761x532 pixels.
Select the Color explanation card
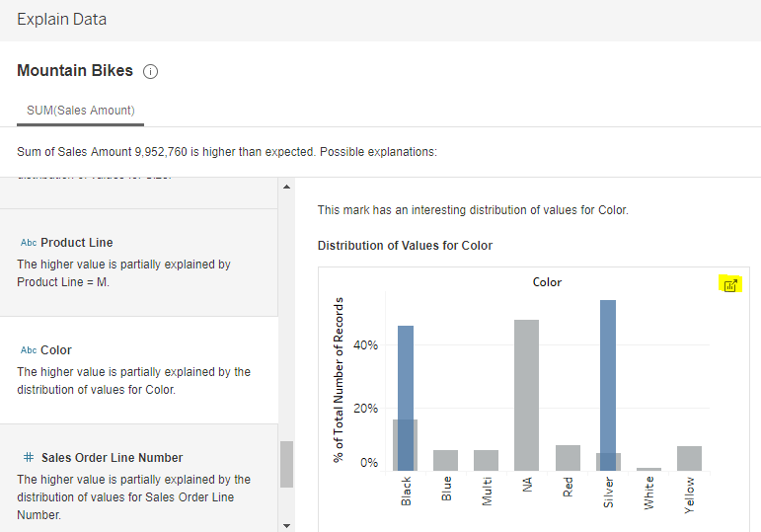pyautogui.click(x=138, y=370)
